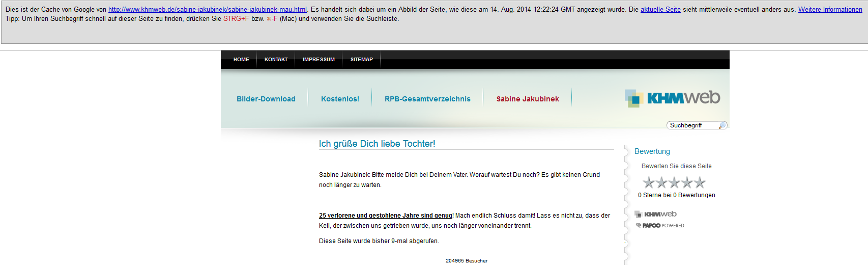Screen dimensions: 868x265
Task: Click the 'Bewertung' sidebar heading
Action: (x=652, y=151)
